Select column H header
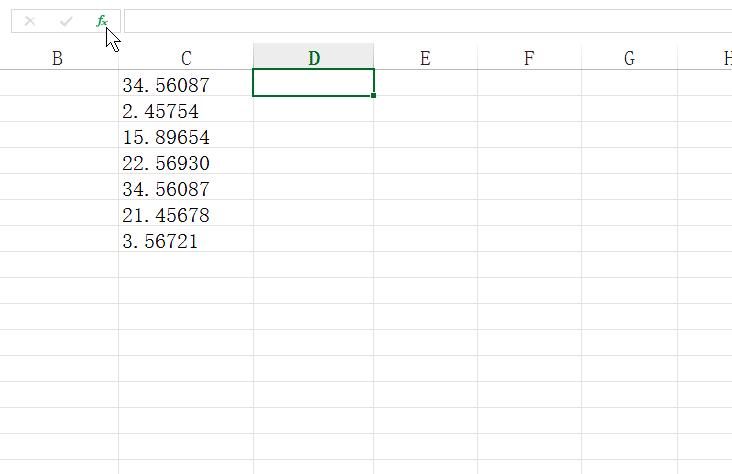This screenshot has width=732, height=474. pyautogui.click(x=718, y=58)
